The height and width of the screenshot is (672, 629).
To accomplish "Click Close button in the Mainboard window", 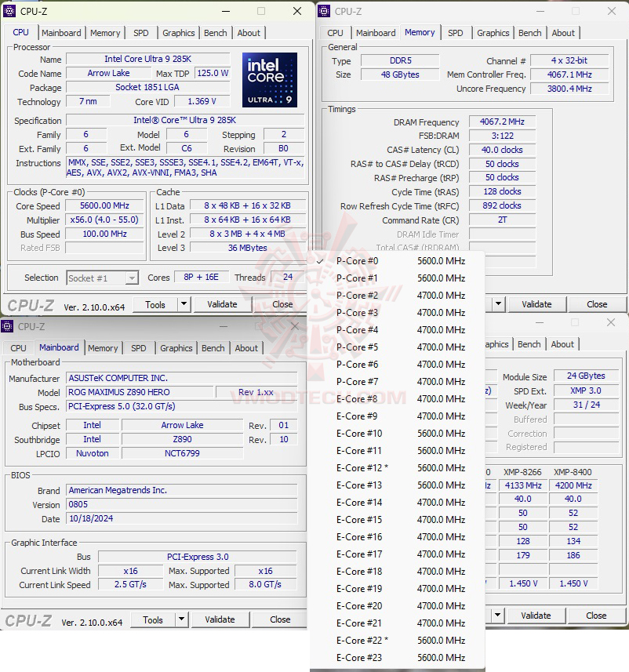I will (280, 619).
